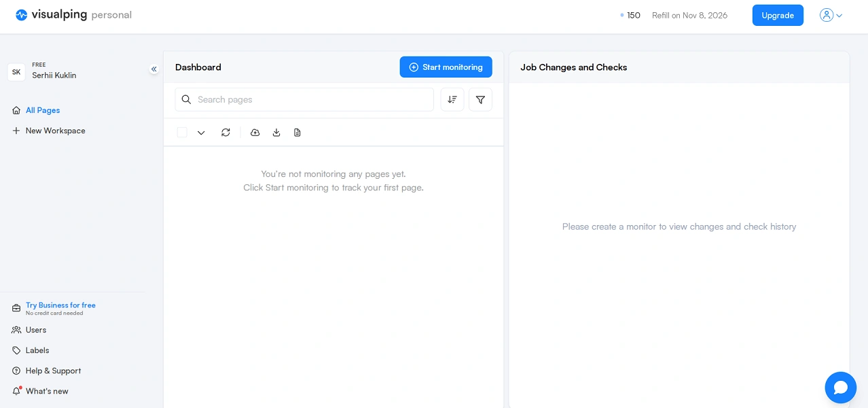Tick the select all pages checkbox

(x=182, y=133)
